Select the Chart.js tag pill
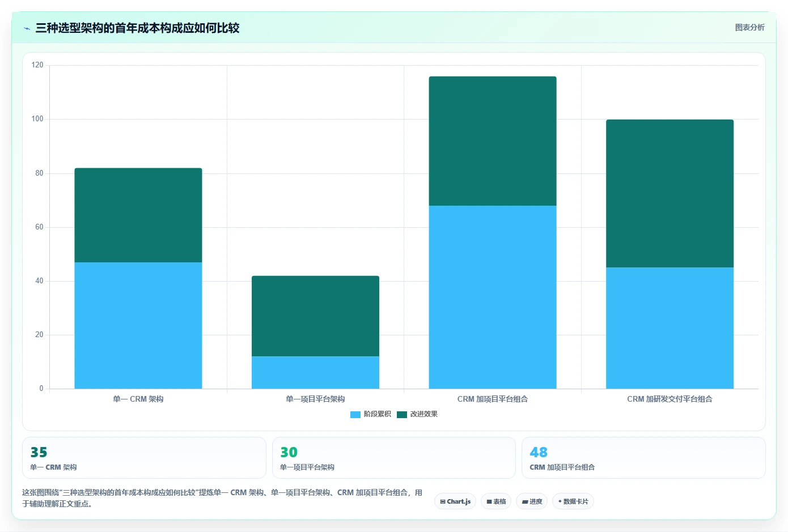788x532 pixels. tap(455, 501)
